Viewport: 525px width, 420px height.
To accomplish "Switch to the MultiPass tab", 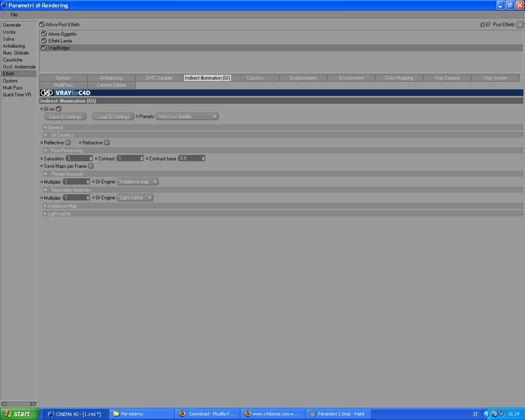I will 63,85.
